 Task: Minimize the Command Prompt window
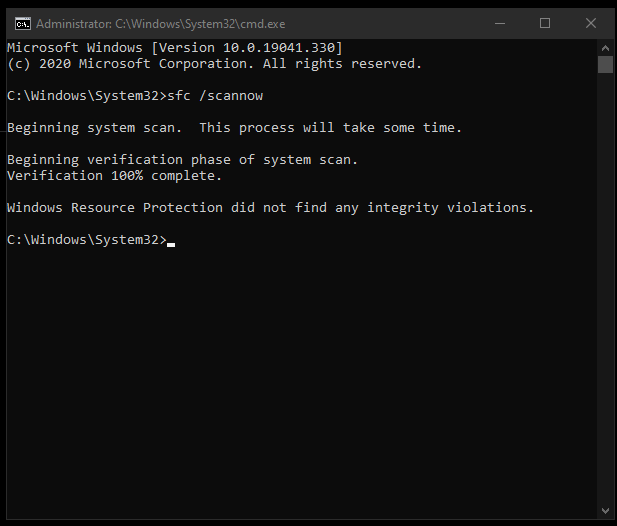[x=500, y=24]
